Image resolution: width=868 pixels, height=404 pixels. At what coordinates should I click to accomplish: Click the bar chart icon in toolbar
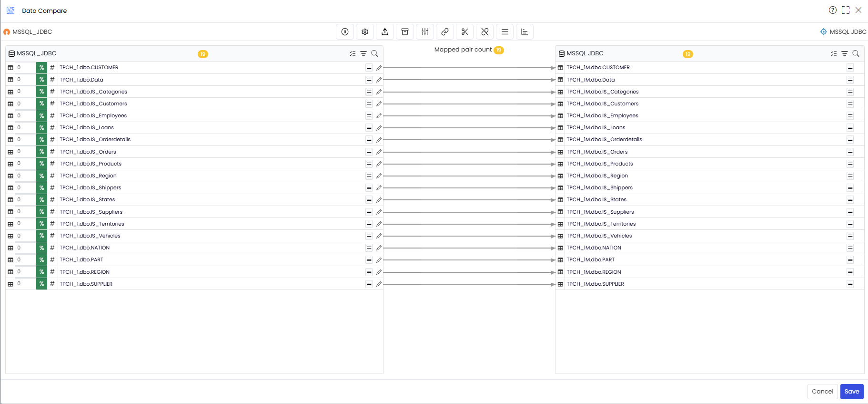pyautogui.click(x=525, y=32)
